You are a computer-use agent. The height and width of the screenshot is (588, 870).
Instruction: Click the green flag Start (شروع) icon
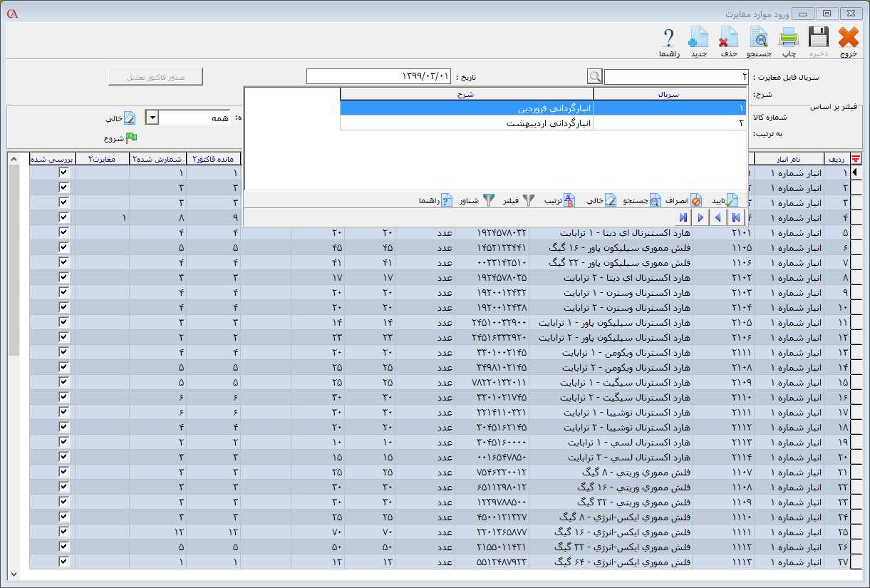click(131, 138)
